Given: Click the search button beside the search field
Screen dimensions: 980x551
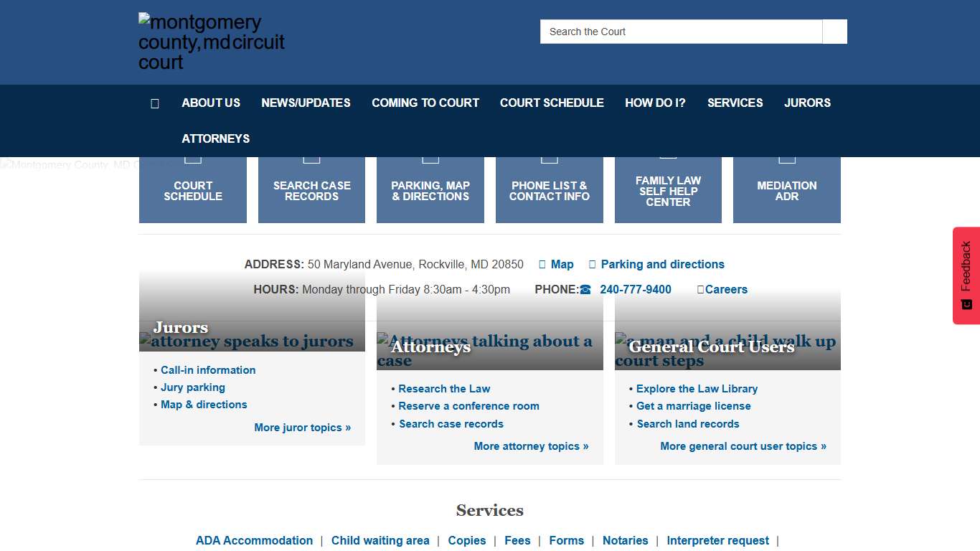Looking at the screenshot, I should click(x=834, y=32).
